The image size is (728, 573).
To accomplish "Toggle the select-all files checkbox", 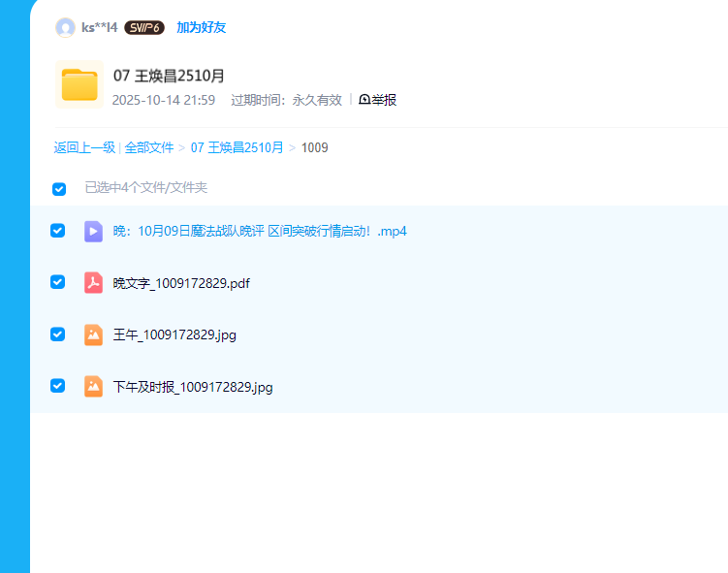I will click(x=59, y=188).
